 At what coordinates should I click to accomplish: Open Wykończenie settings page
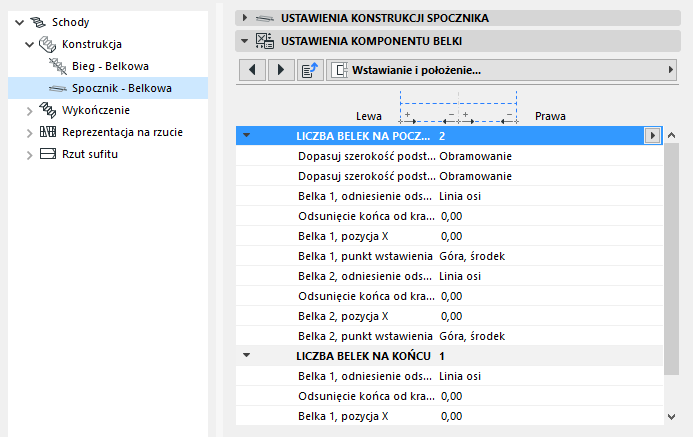point(96,110)
